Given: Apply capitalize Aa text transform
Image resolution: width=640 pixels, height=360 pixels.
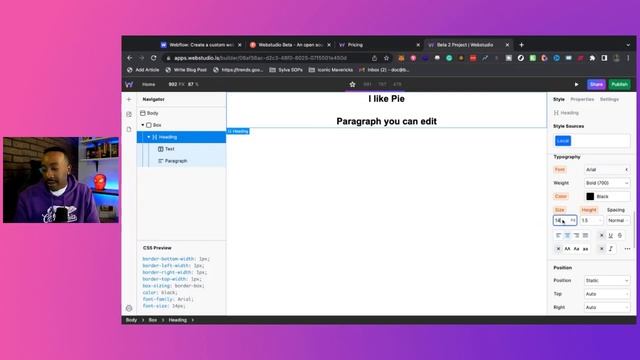Looking at the screenshot, I should pos(576,249).
